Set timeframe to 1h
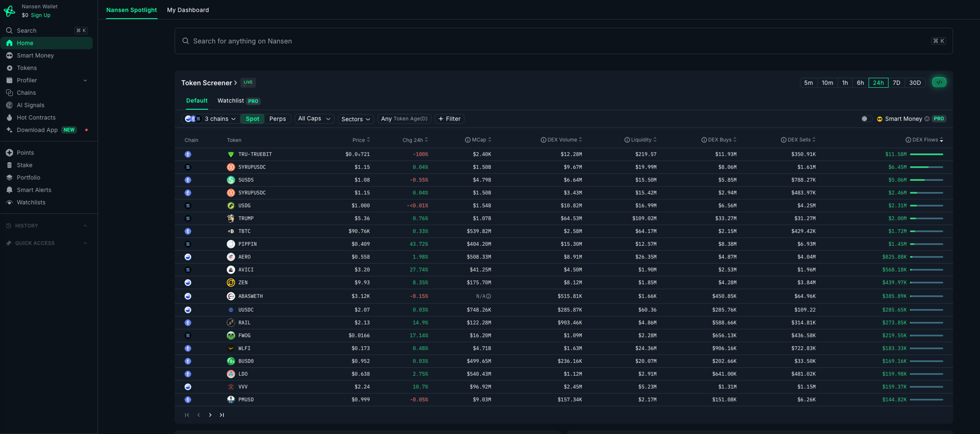Image resolution: width=980 pixels, height=434 pixels. click(x=845, y=83)
